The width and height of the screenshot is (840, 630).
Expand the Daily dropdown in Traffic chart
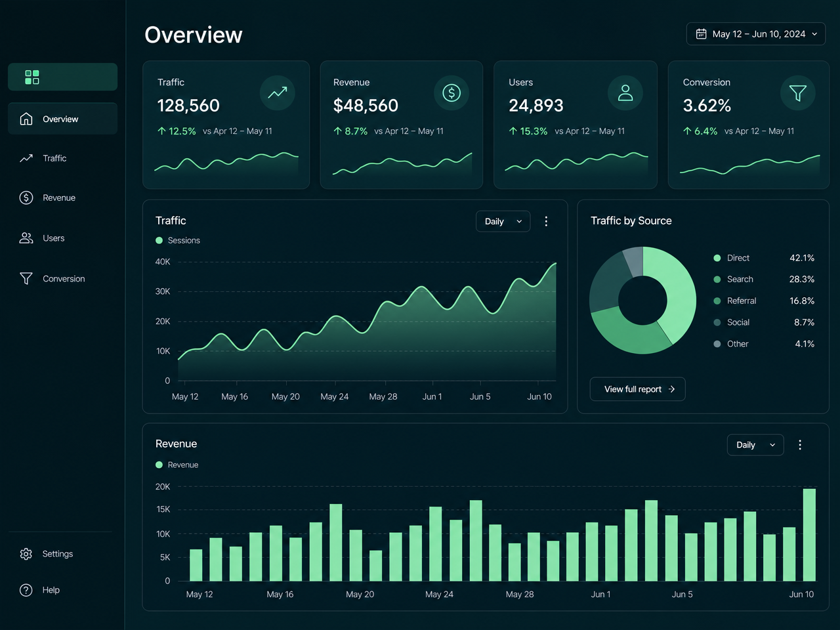pos(503,221)
